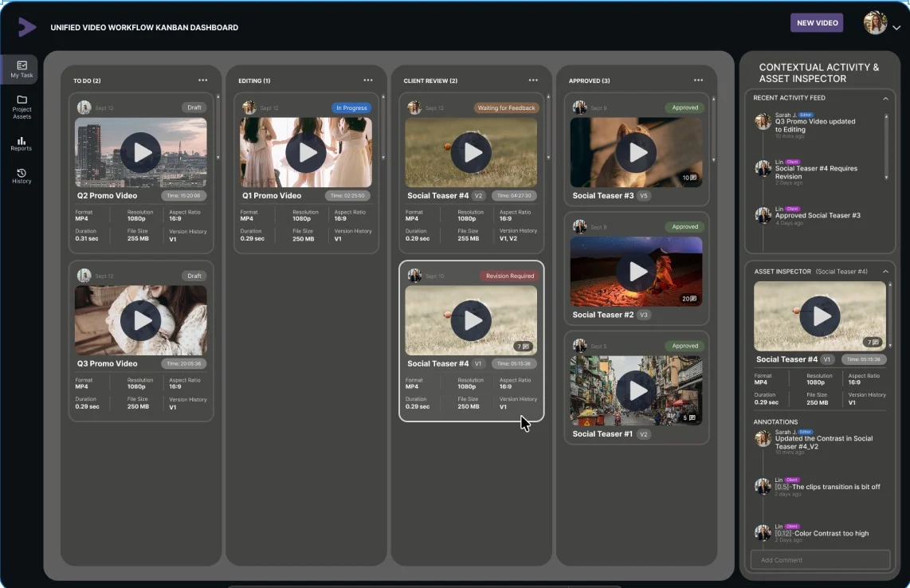Play the Social Teaser #2 video
910x588 pixels.
tap(636, 271)
